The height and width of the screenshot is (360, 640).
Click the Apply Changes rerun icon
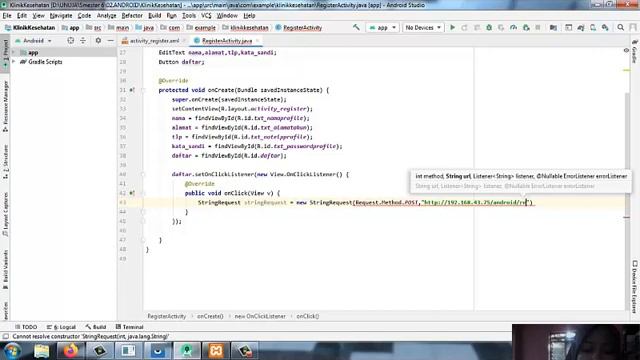464,27
